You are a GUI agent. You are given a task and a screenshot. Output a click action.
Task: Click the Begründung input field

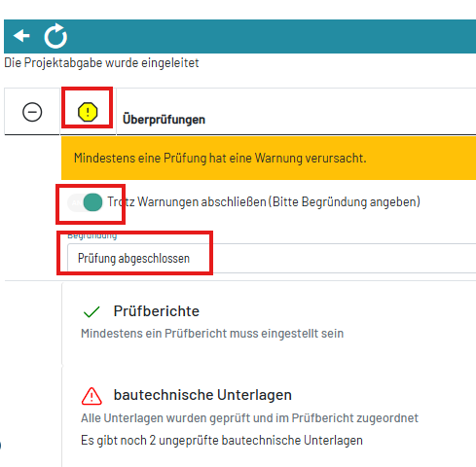pos(272,259)
